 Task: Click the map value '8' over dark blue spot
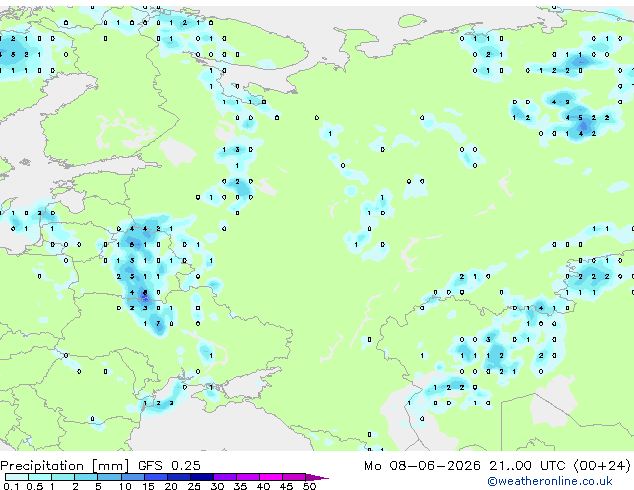click(145, 292)
